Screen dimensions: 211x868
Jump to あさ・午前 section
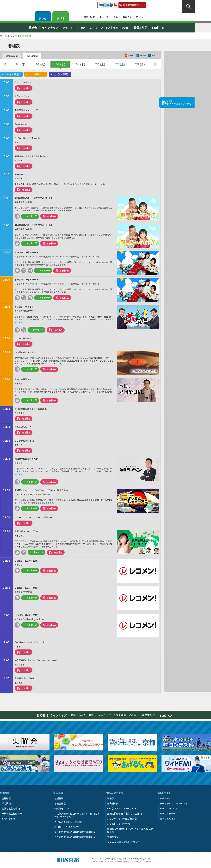tap(12, 74)
